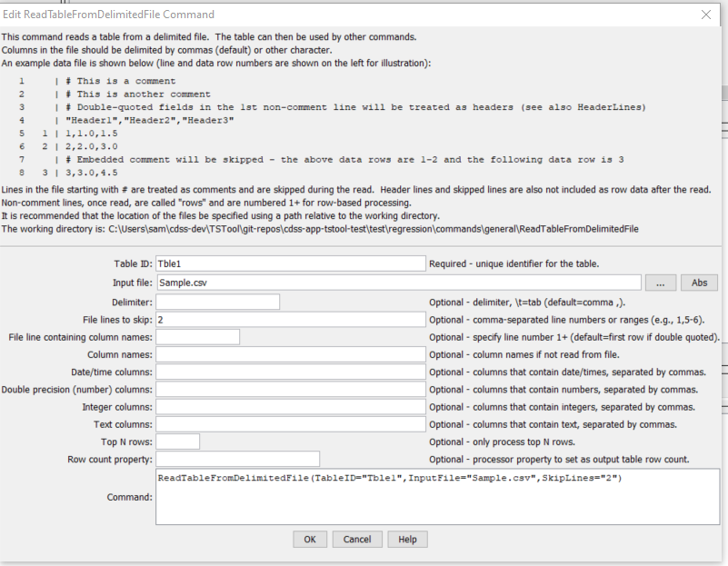Click the Text columns field
The width and height of the screenshot is (728, 566).
(291, 424)
